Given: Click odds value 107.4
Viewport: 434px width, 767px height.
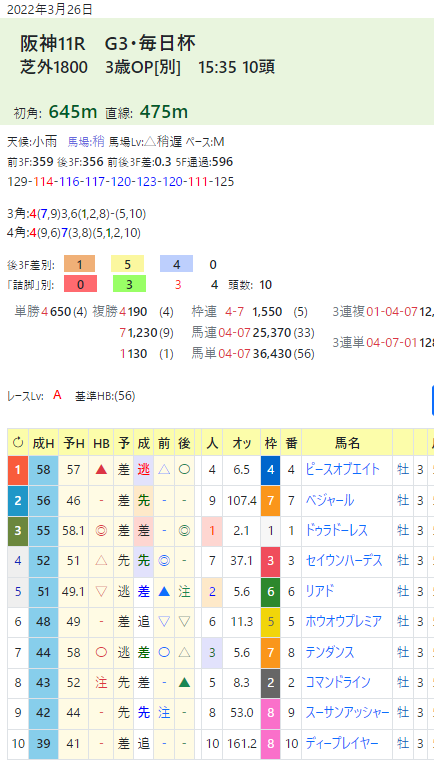Looking at the screenshot, I should [x=241, y=500].
